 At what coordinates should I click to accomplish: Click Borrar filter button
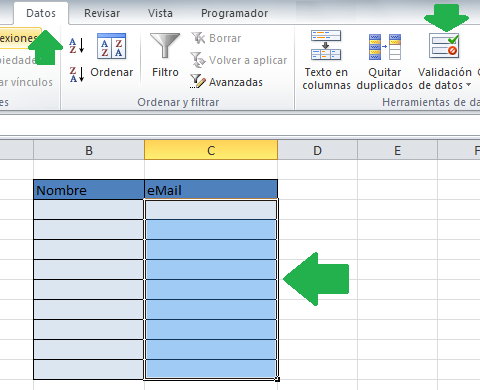(x=216, y=38)
